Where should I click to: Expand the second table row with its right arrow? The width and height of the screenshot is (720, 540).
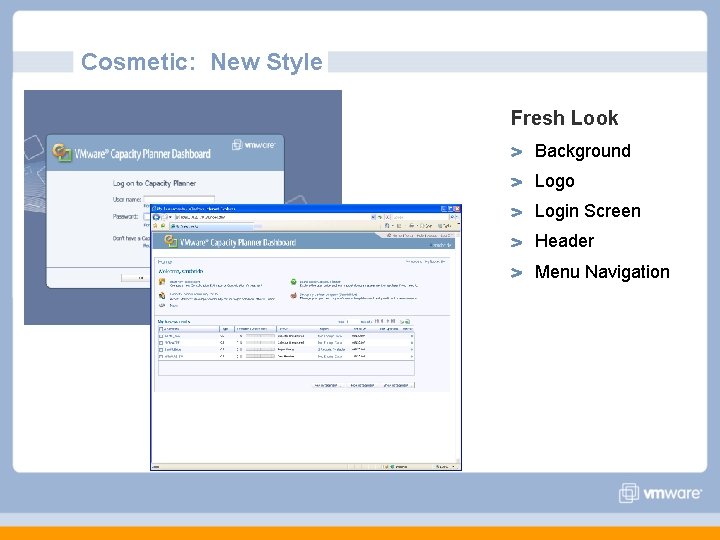click(411, 343)
